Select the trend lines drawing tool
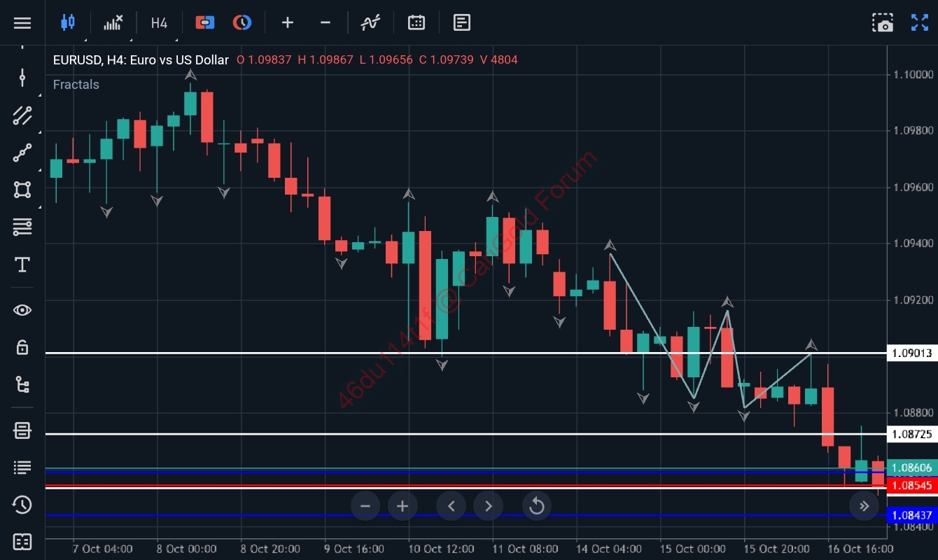938x560 pixels. point(22,115)
